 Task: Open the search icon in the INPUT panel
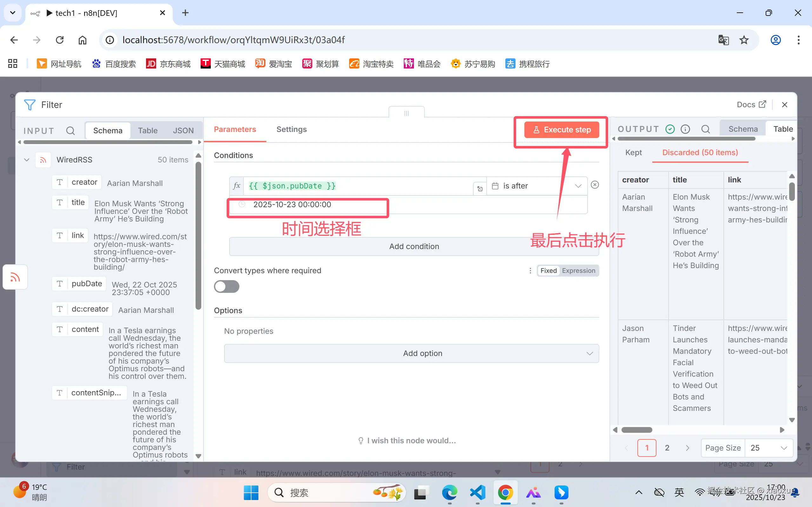[70, 130]
